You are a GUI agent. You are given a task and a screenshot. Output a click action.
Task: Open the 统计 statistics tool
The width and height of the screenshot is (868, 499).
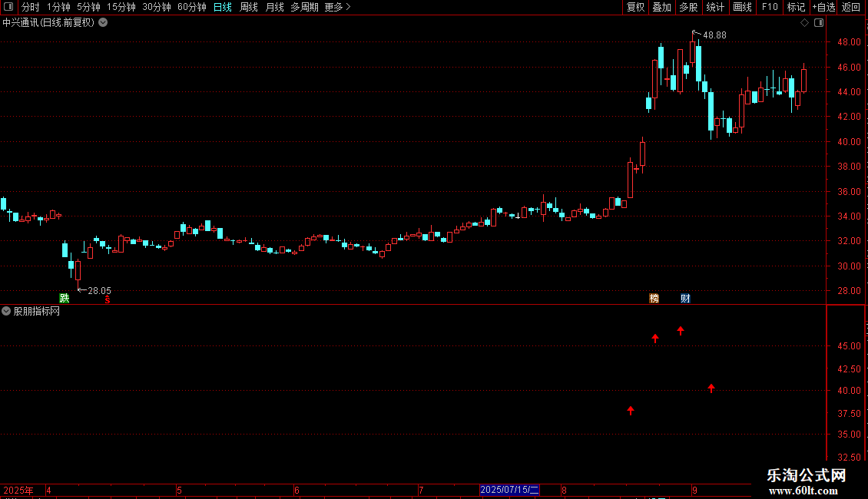tap(714, 7)
